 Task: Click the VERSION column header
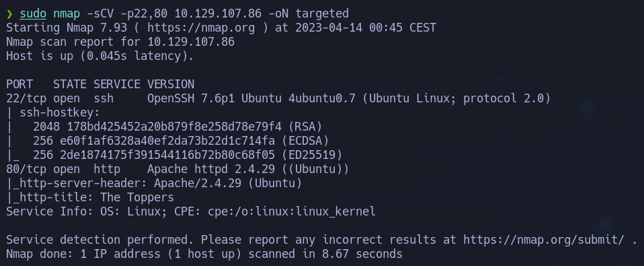171,84
